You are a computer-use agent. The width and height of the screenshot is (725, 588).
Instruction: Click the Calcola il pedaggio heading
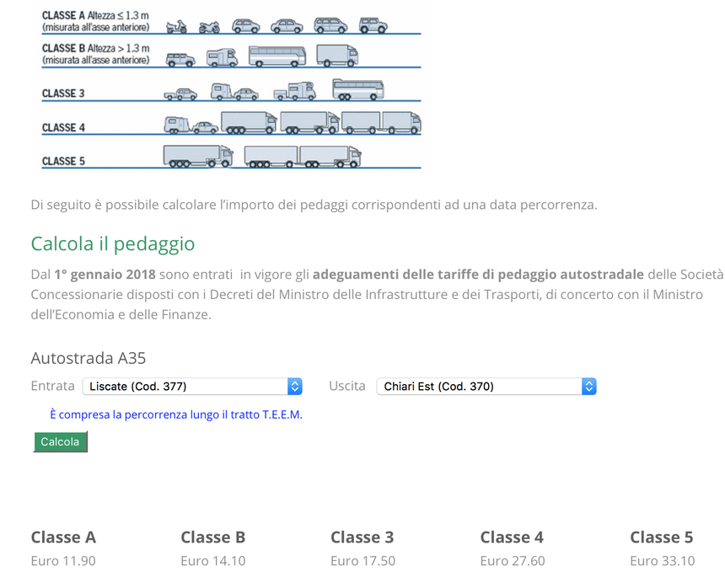(113, 244)
